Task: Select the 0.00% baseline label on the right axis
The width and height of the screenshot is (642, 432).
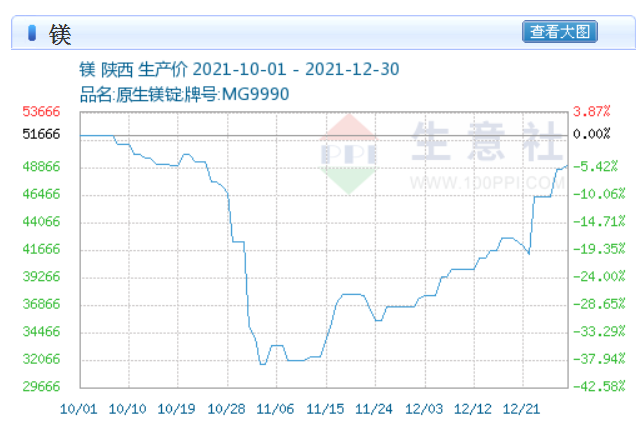Action: click(x=591, y=134)
